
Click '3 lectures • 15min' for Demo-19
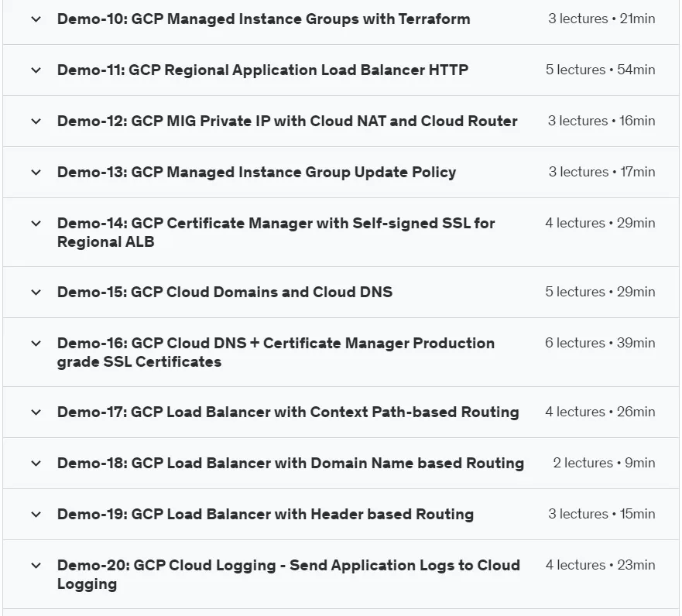click(601, 514)
